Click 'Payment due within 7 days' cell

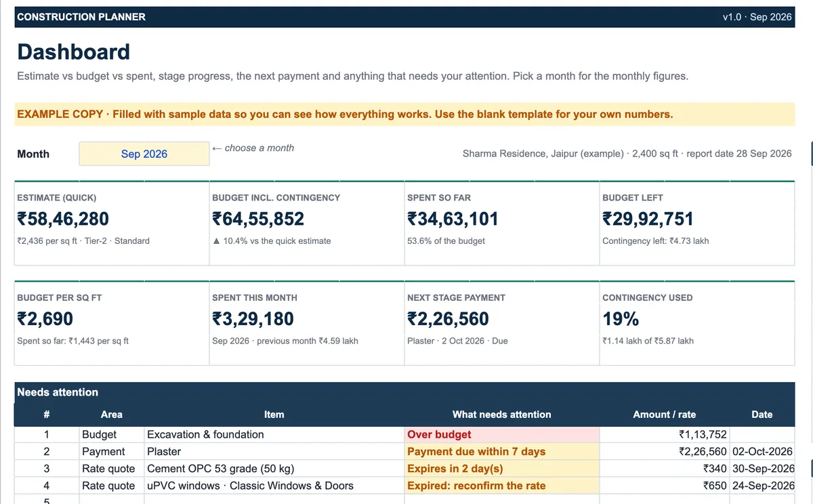pos(502,452)
